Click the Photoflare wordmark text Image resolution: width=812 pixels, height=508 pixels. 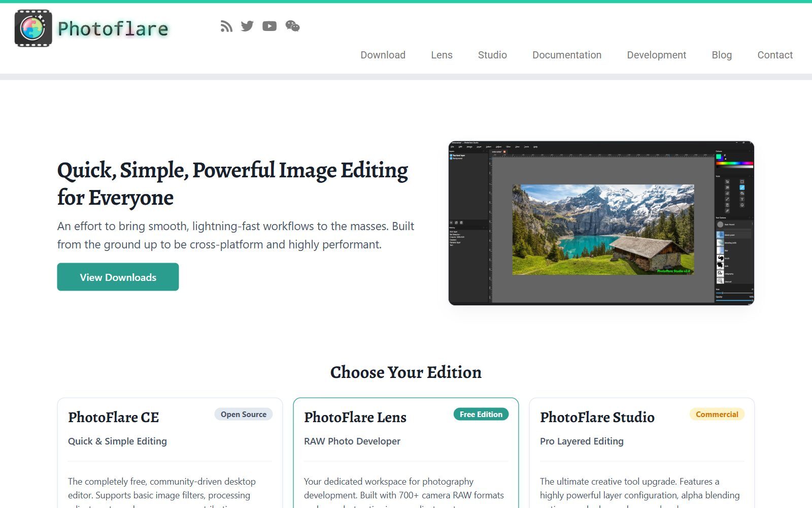click(x=113, y=29)
